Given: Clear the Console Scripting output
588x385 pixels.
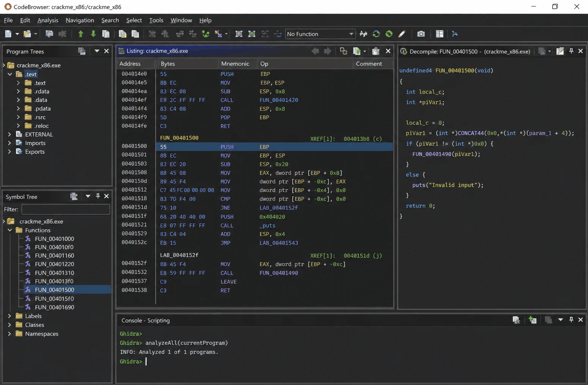Looking at the screenshot, I should [516, 320].
